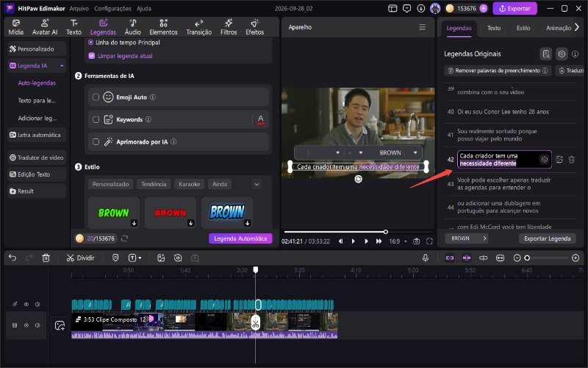The height and width of the screenshot is (368, 588).
Task: Click the timeline zoom out minus icon
Action: click(x=517, y=258)
